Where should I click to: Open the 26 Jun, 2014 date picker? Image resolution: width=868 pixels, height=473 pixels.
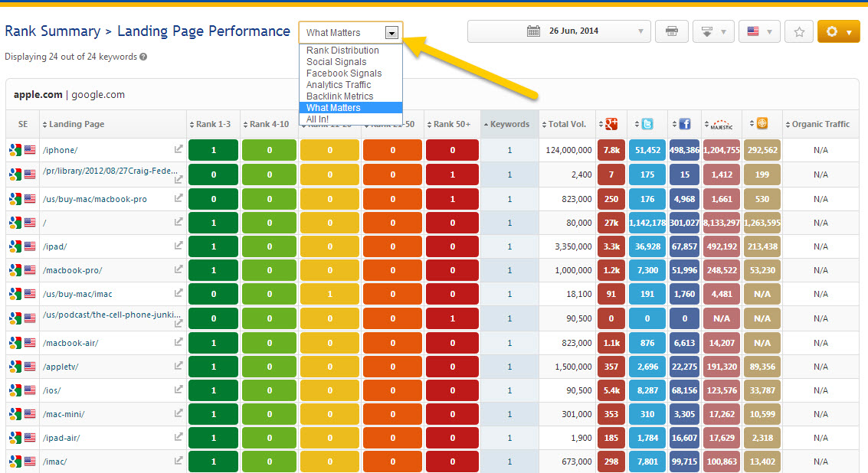click(x=559, y=31)
